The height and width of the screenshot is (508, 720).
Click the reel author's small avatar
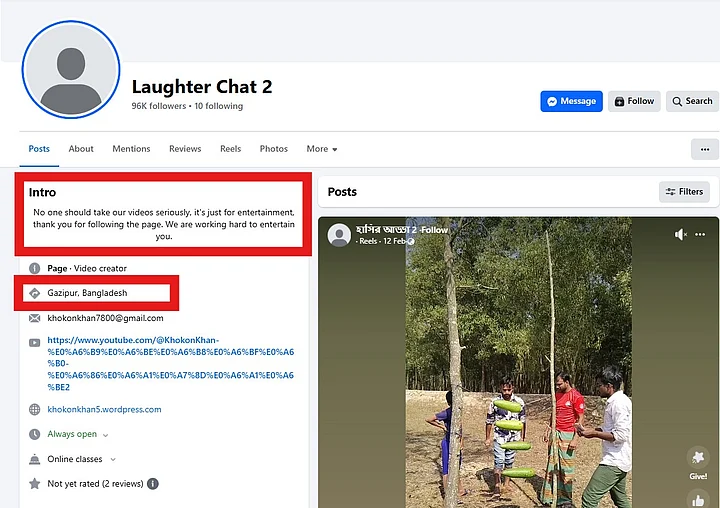tap(339, 235)
